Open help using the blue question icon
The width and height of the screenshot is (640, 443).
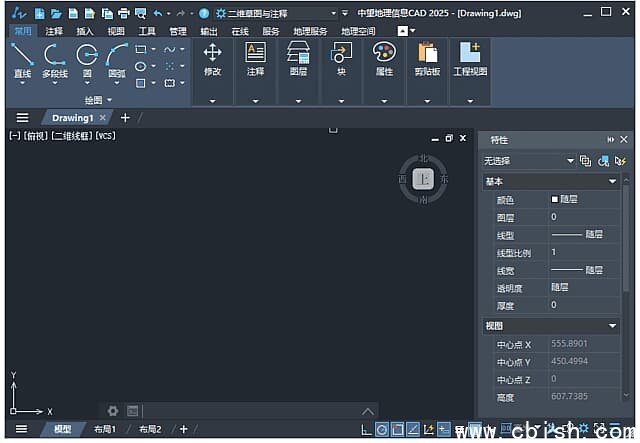point(204,13)
